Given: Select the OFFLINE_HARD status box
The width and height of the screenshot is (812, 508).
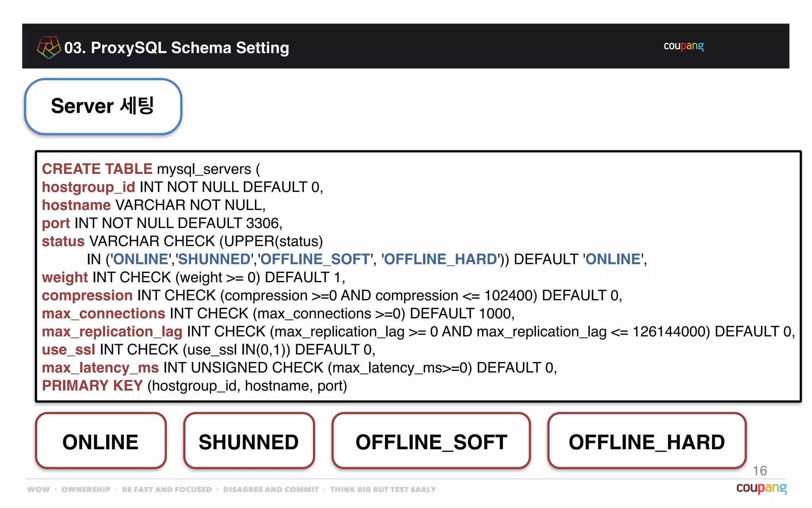Looking at the screenshot, I should coord(647,441).
